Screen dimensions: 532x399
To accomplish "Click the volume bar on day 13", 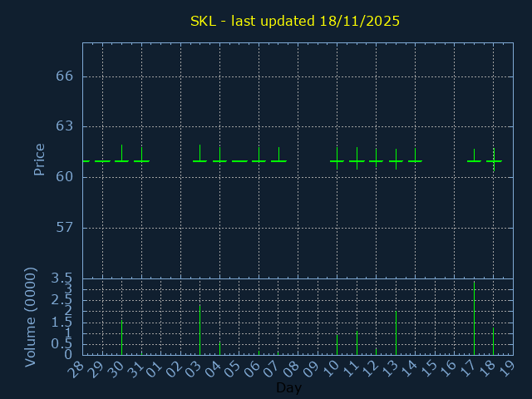I will pyautogui.click(x=396, y=332).
